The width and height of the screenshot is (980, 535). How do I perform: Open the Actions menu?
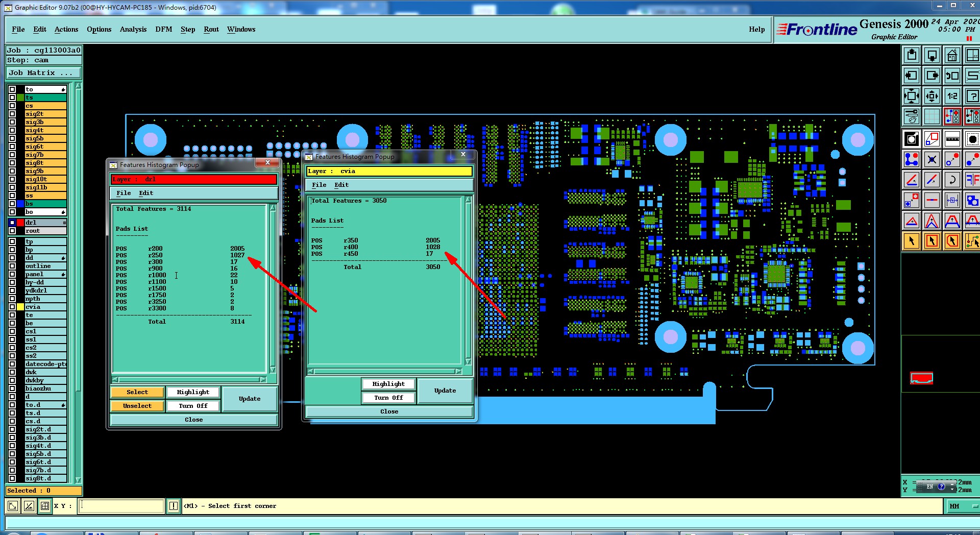(x=66, y=29)
